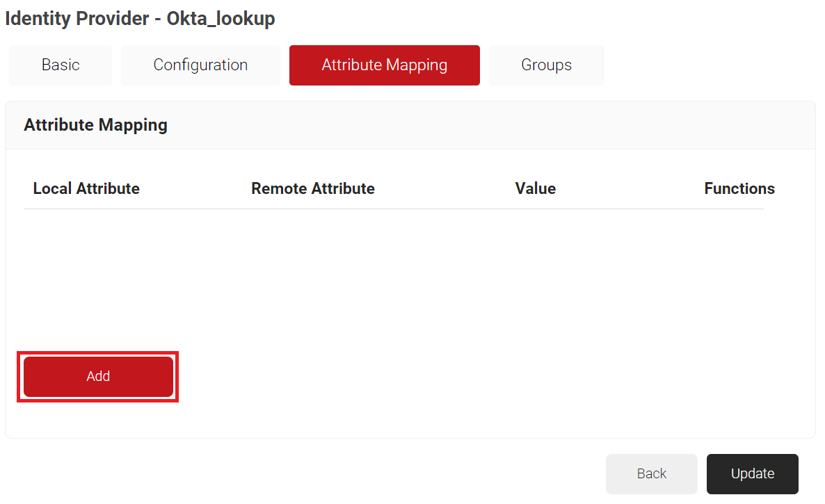Click the Identity Provider - Okta_lookup page title
The width and height of the screenshot is (825, 504).
[x=140, y=18]
